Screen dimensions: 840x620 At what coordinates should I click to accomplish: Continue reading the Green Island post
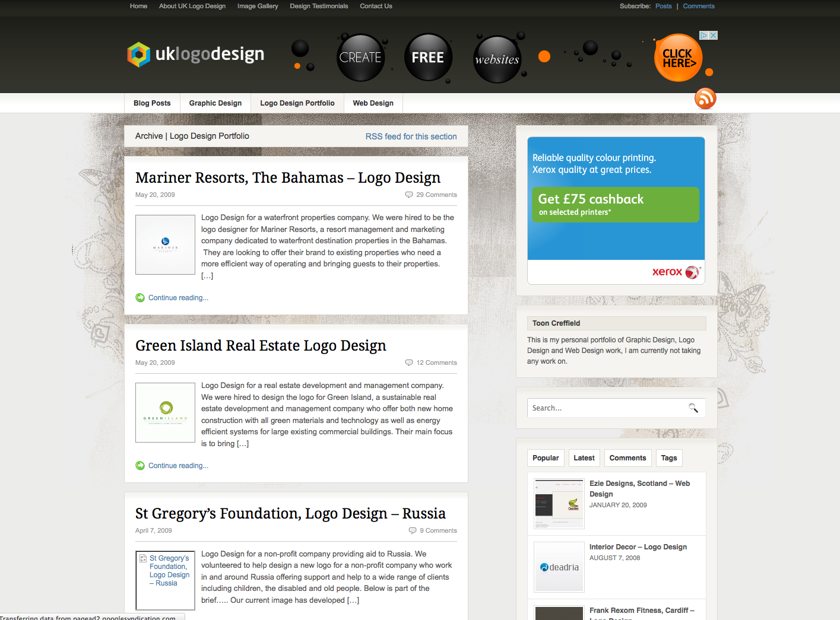click(x=178, y=466)
